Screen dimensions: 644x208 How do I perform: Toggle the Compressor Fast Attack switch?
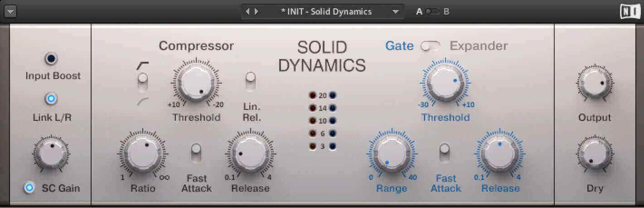[x=196, y=153]
